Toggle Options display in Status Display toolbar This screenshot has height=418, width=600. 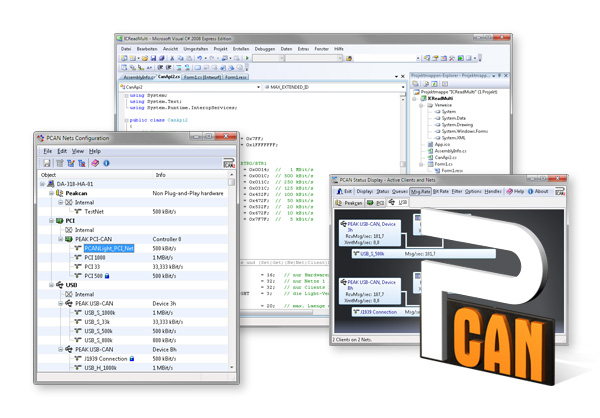(x=474, y=191)
